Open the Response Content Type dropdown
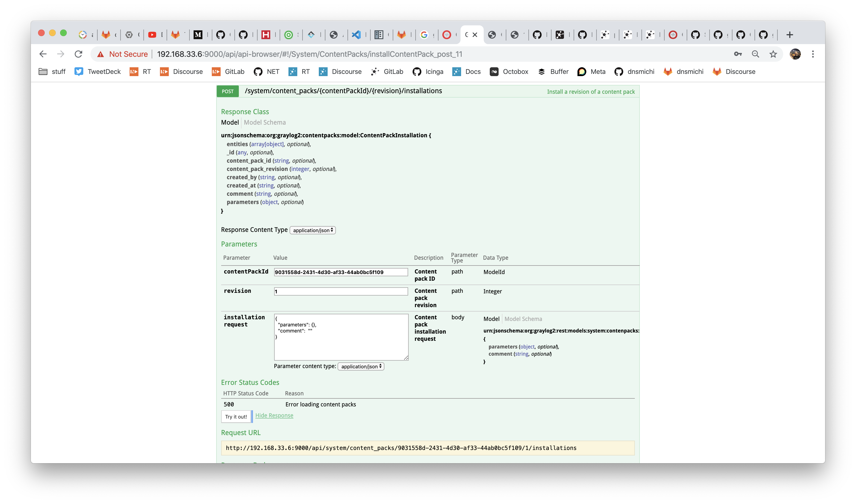The height and width of the screenshot is (504, 856). (x=312, y=230)
